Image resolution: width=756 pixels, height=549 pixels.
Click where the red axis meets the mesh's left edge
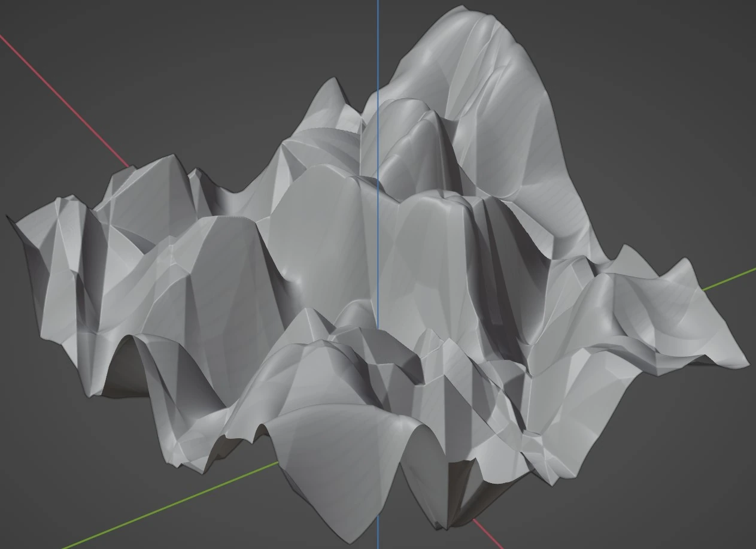point(127,166)
